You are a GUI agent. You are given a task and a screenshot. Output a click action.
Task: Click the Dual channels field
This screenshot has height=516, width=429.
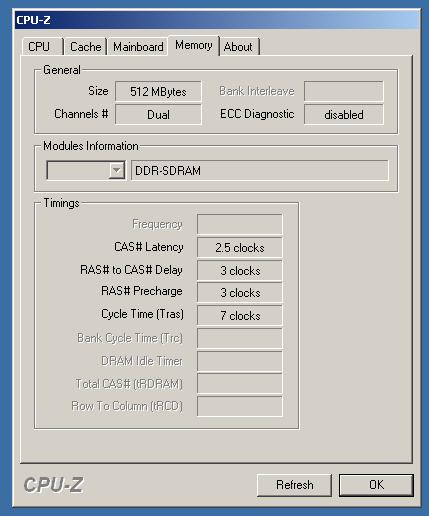pyautogui.click(x=158, y=114)
